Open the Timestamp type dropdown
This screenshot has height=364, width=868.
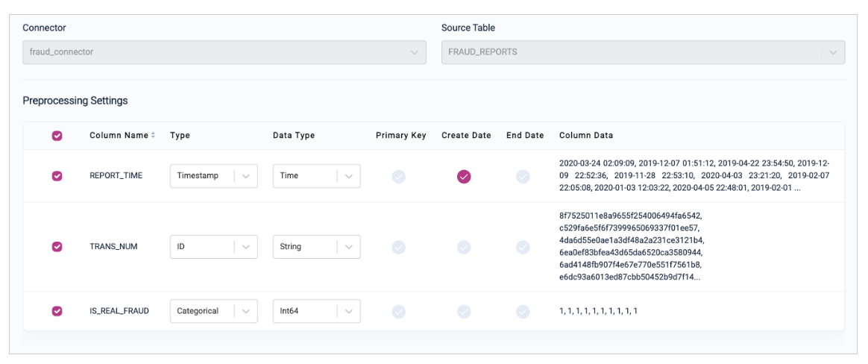coord(213,176)
